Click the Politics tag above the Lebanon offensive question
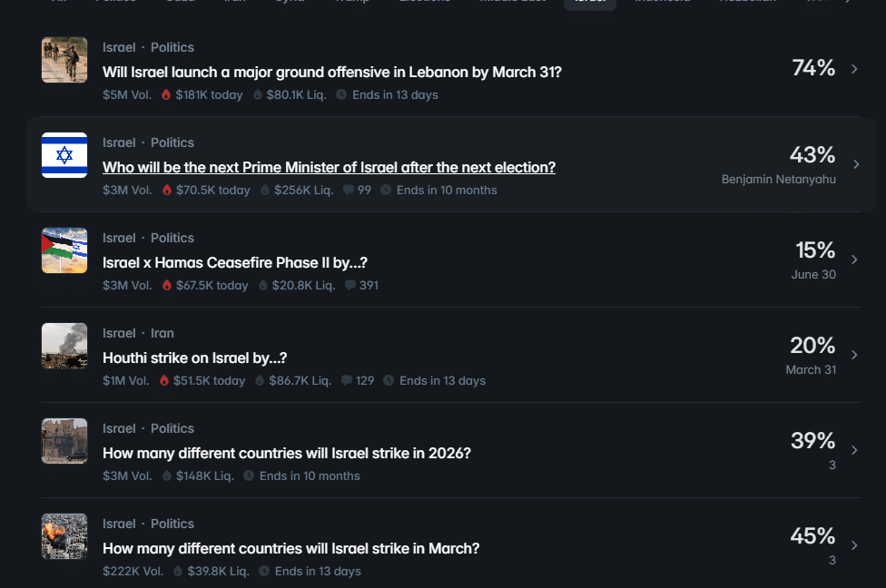This screenshot has height=588, width=886. click(172, 47)
